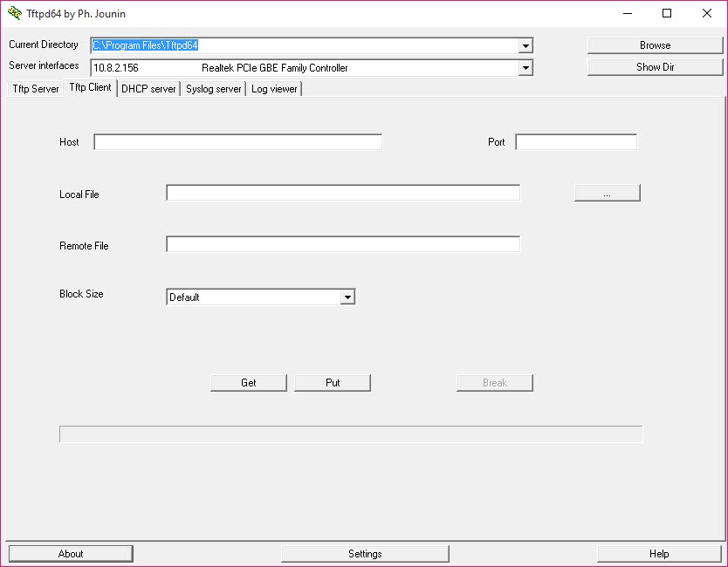Open the Block Size dropdown arrow
The height and width of the screenshot is (567, 728).
(347, 297)
